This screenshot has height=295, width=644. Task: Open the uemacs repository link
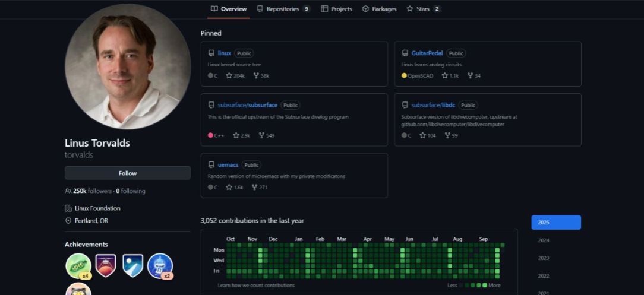(228, 165)
